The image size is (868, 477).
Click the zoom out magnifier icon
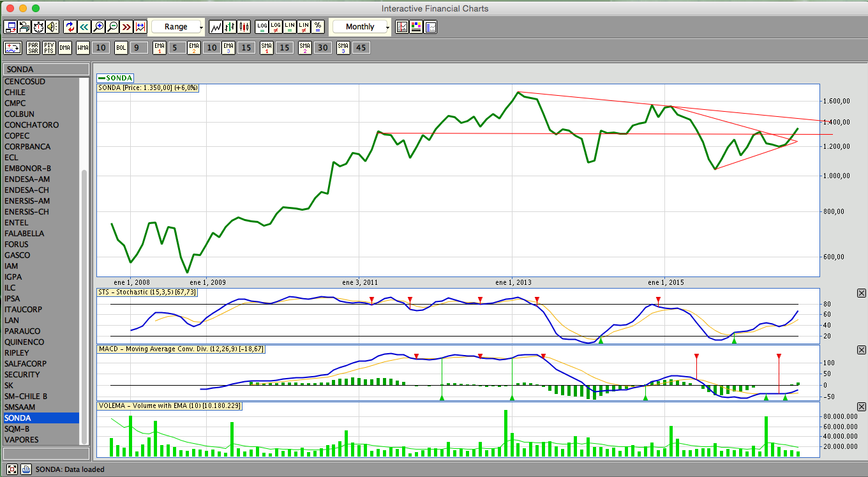click(112, 27)
